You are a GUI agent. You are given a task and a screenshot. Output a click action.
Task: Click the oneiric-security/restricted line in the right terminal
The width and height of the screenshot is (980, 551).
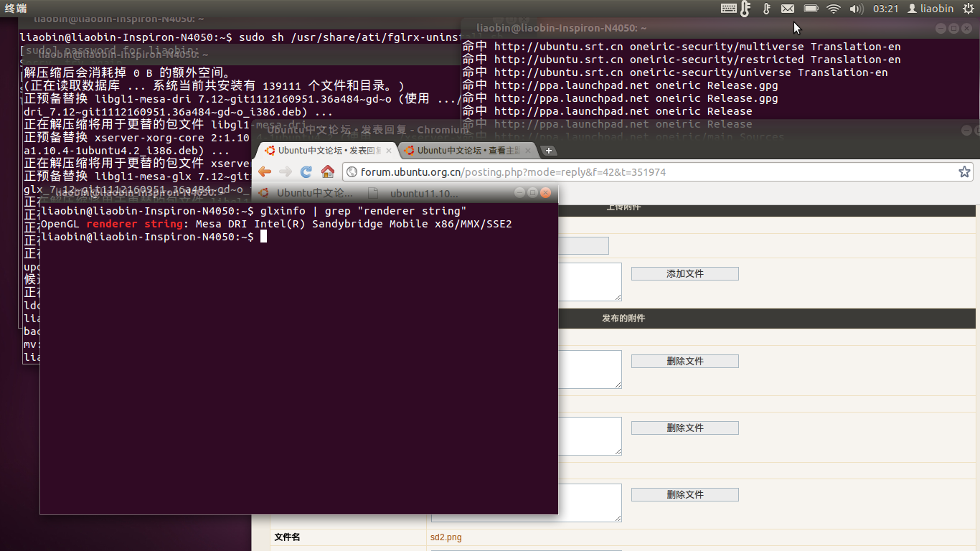point(681,60)
